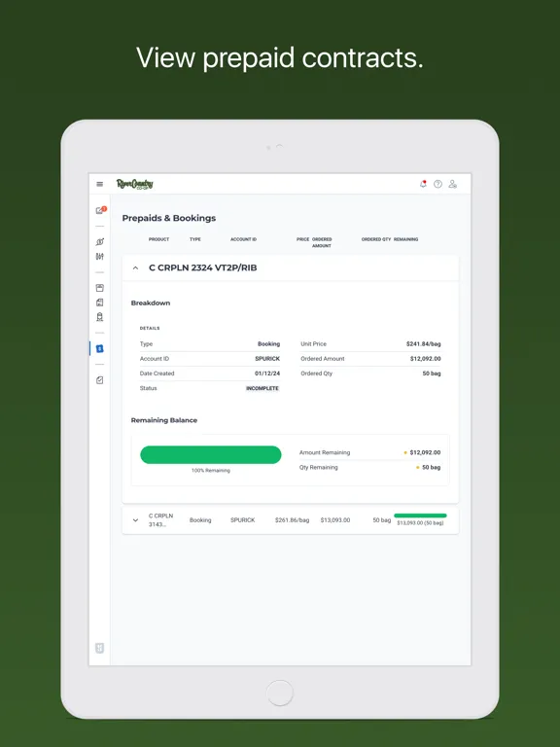This screenshot has width=560, height=747.
Task: Click Qty Remaining 50 bag value
Action: (431, 467)
